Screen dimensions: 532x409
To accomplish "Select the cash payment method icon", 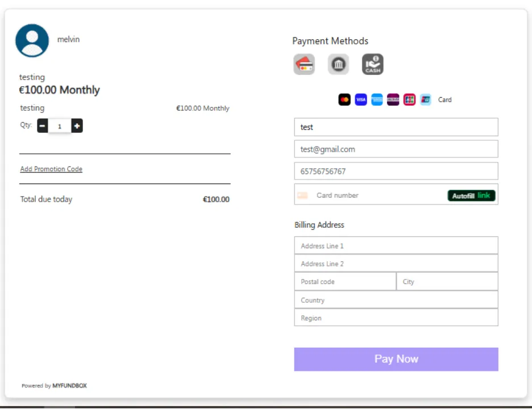I will pos(372,64).
